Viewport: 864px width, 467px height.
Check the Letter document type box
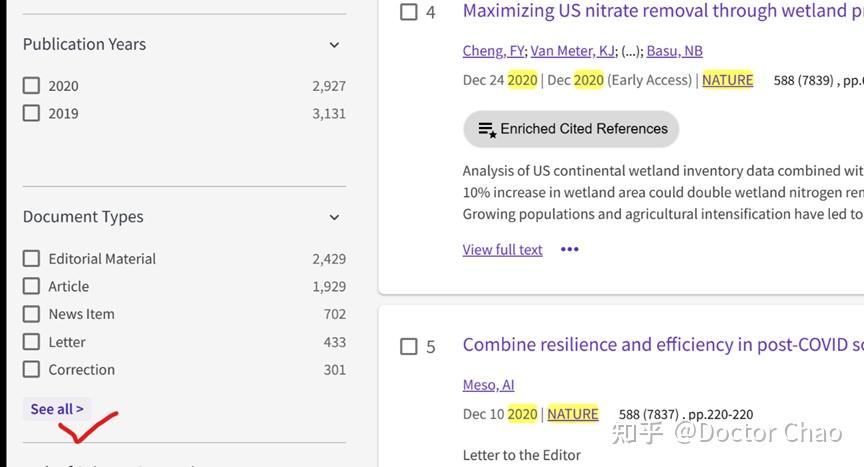(32, 342)
